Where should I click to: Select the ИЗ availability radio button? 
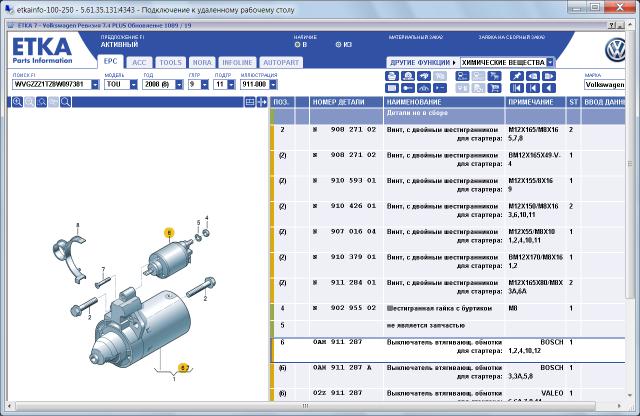point(338,44)
